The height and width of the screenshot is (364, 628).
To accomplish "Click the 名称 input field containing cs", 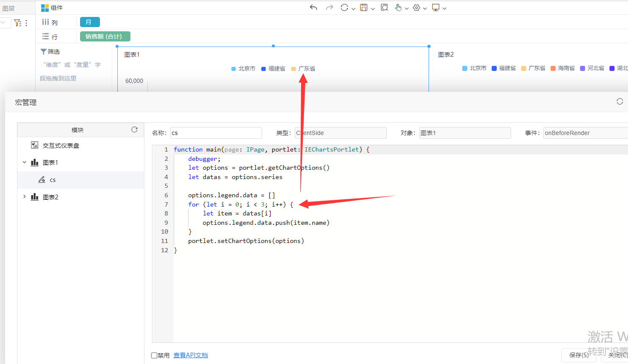I will coord(216,133).
